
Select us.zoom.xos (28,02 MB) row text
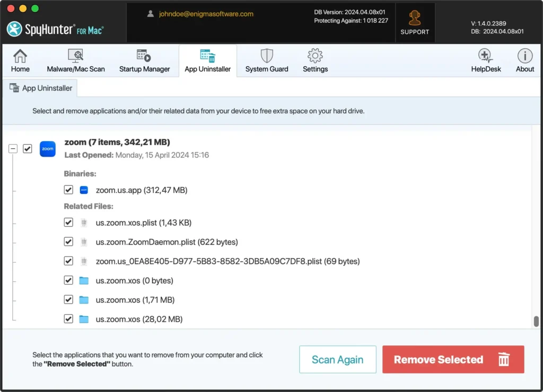point(139,319)
